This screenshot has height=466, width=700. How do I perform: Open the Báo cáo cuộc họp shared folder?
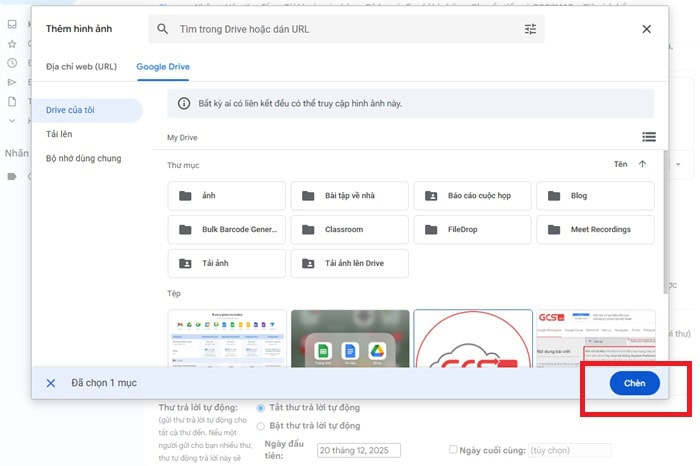point(472,196)
